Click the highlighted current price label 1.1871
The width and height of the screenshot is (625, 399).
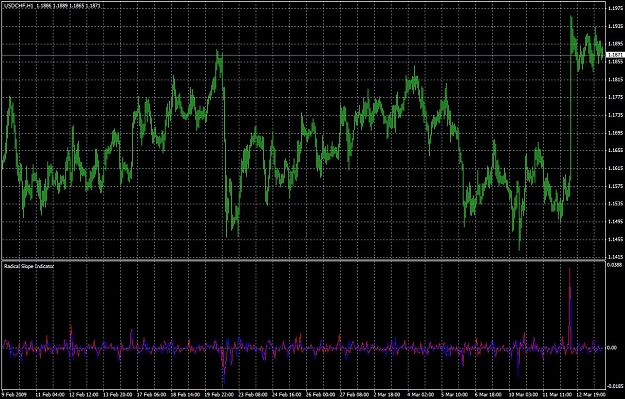[615, 55]
